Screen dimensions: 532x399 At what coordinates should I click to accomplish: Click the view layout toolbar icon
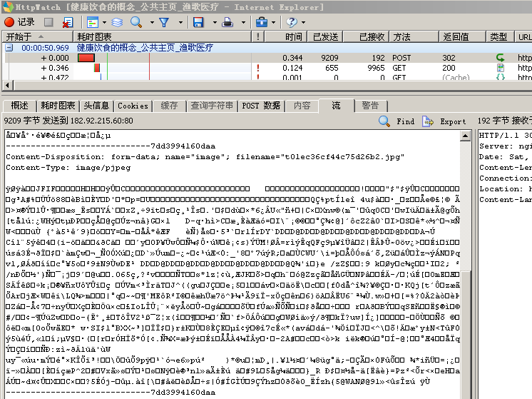(x=92, y=22)
